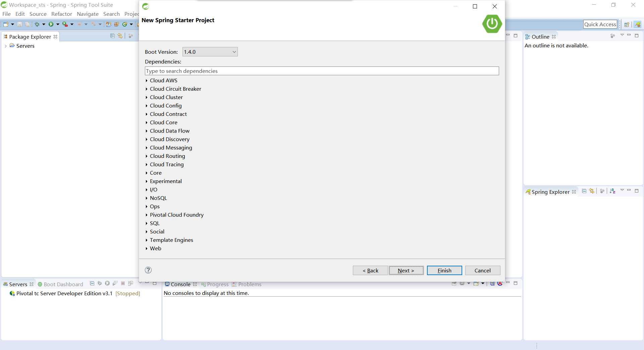Expand the Core dependency group
The image size is (644, 350).
tap(147, 173)
